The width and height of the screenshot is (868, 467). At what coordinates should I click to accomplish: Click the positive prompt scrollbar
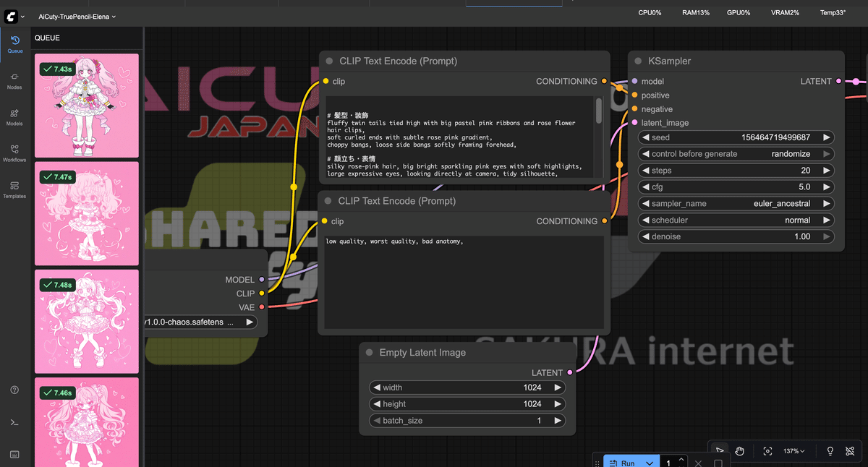599,111
